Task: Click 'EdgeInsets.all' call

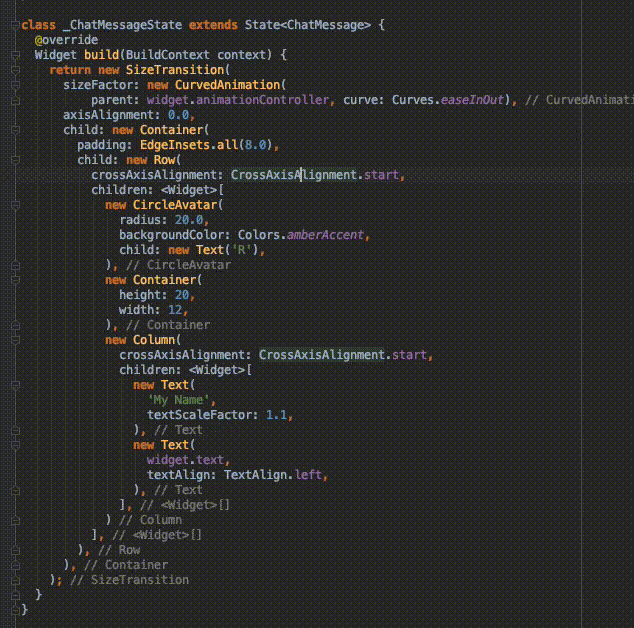Action: pyautogui.click(x=189, y=145)
